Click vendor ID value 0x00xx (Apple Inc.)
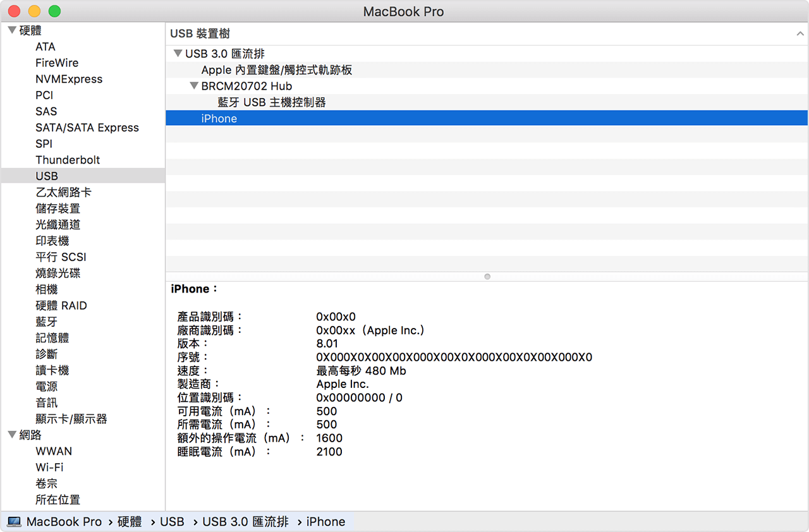 [x=370, y=330]
